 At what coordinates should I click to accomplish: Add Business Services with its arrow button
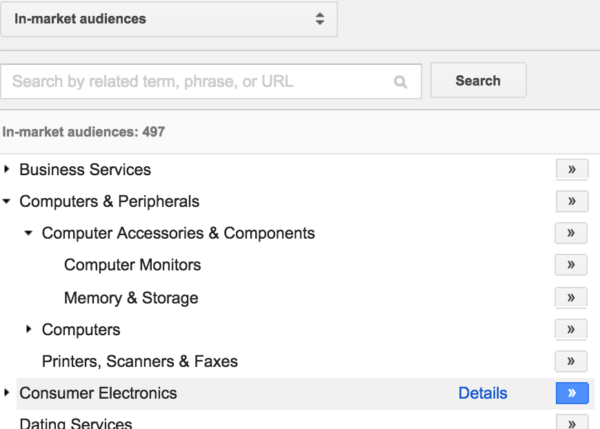tap(572, 170)
